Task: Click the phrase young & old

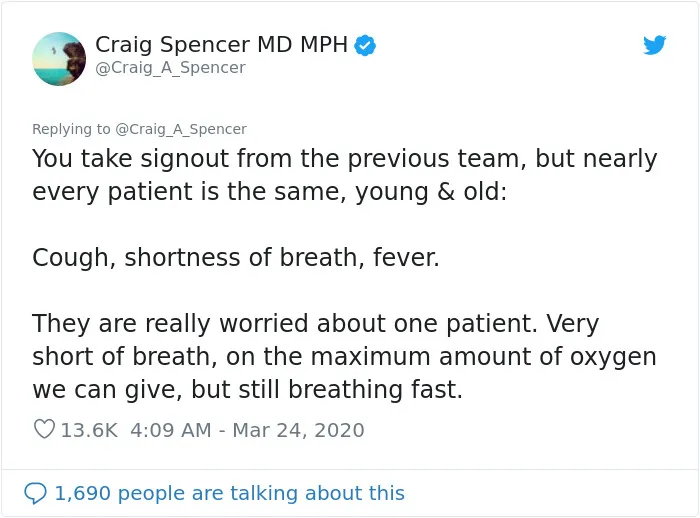Action: click(x=431, y=192)
